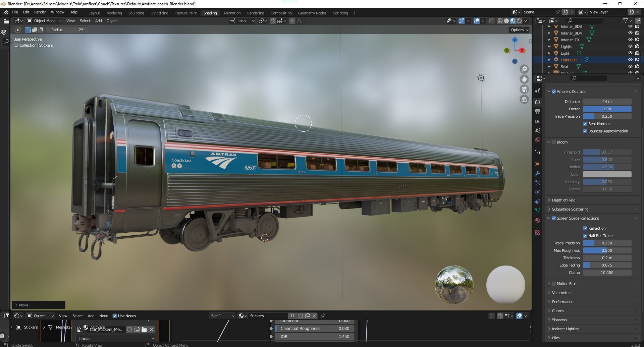Image resolution: width=644 pixels, height=347 pixels.
Task: Hide Light.001 in the viewport
Action: tap(630, 60)
